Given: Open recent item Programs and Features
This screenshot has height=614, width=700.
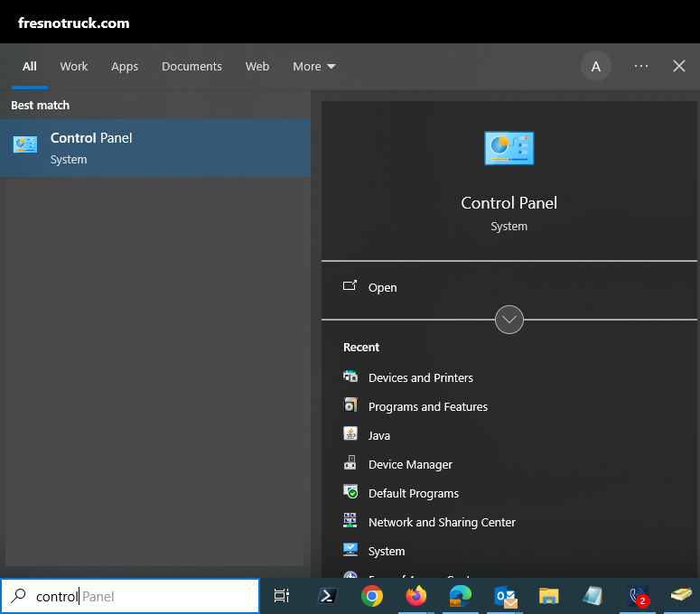Looking at the screenshot, I should tap(427, 406).
